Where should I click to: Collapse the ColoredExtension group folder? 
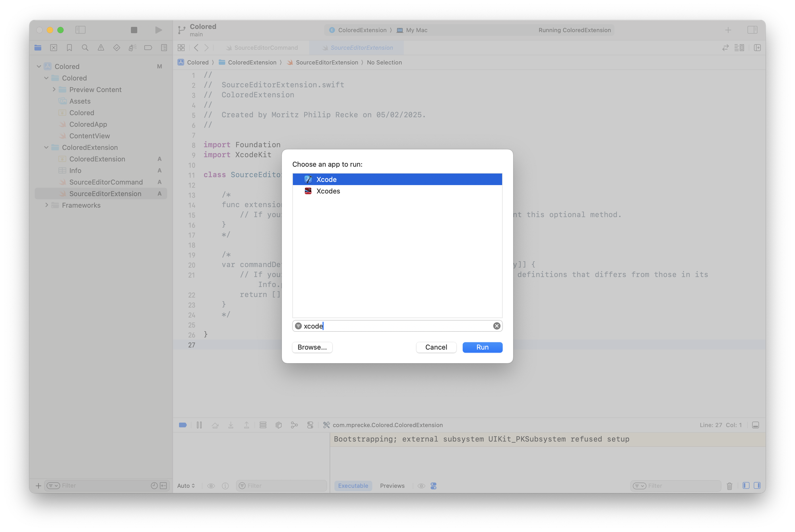coord(47,147)
